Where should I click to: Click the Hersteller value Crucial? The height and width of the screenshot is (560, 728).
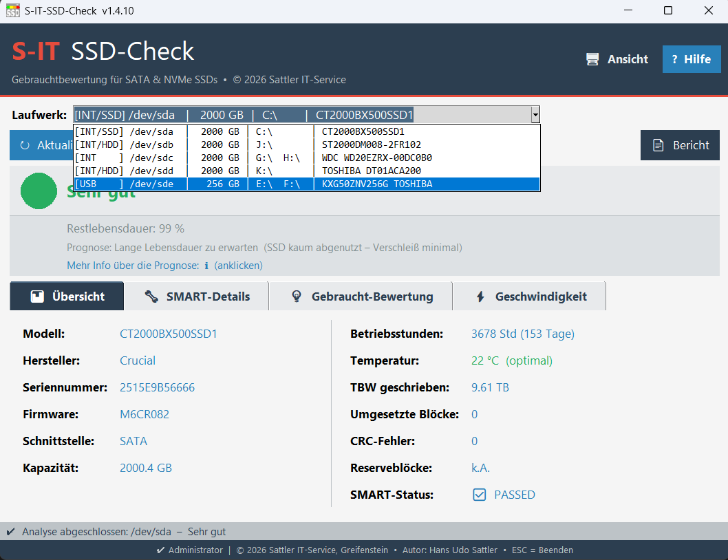point(138,360)
